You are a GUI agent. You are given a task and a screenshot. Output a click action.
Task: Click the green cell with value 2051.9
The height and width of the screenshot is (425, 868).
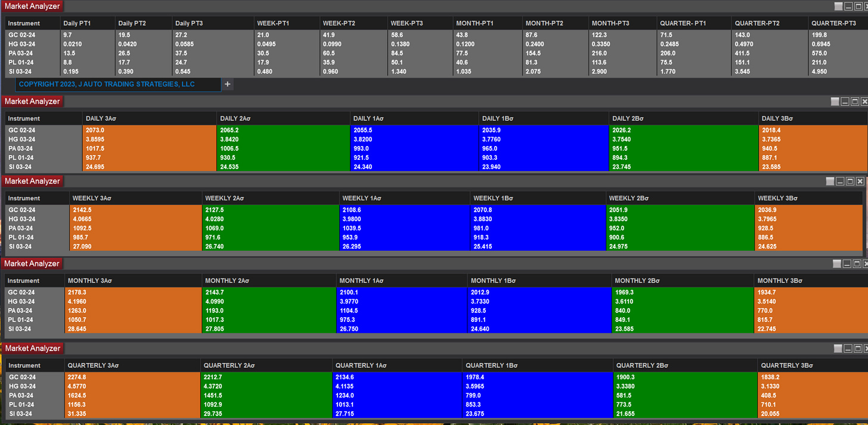pyautogui.click(x=680, y=210)
